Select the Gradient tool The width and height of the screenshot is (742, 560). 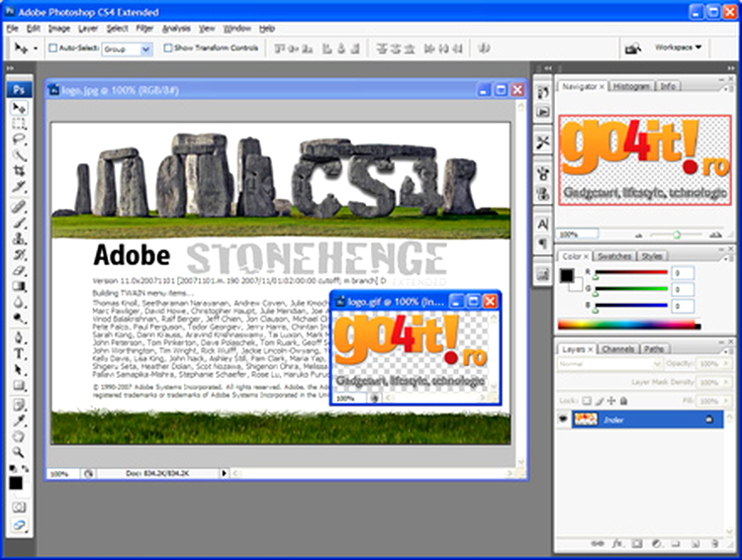point(19,286)
